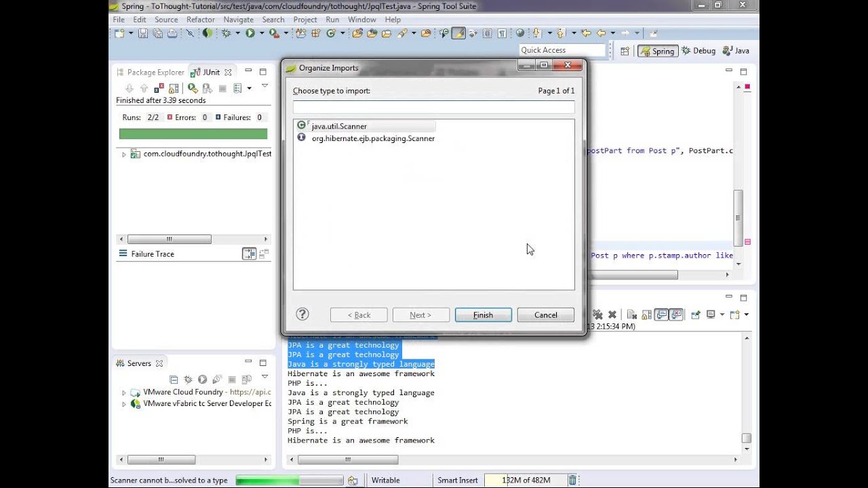Click heap status memory bar 132M of 482M
The image size is (868, 488).
point(525,480)
